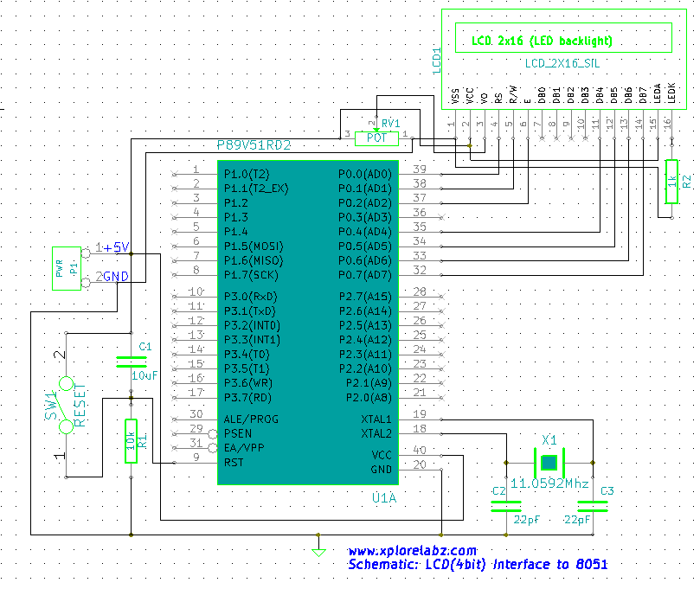This screenshot has width=700, height=589.
Task: Select the R1 10k resistor symbol
Action: [131, 441]
